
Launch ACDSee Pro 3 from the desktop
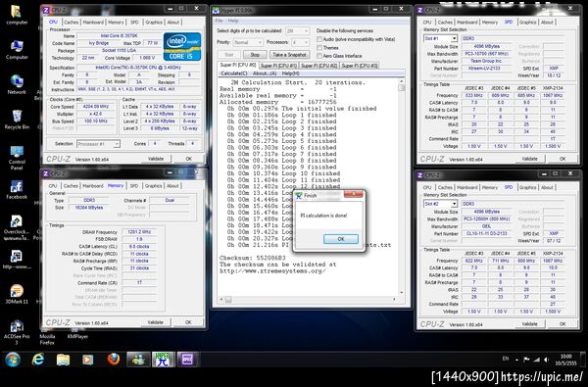point(17,332)
